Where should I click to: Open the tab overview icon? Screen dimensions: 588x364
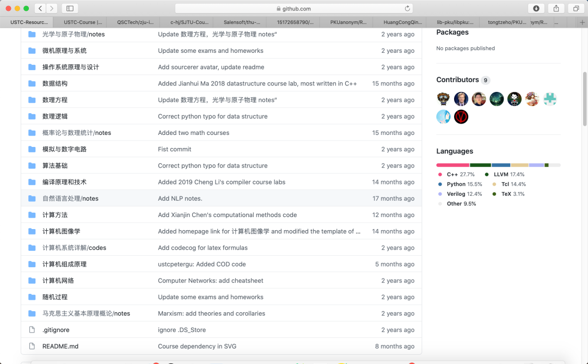click(575, 8)
